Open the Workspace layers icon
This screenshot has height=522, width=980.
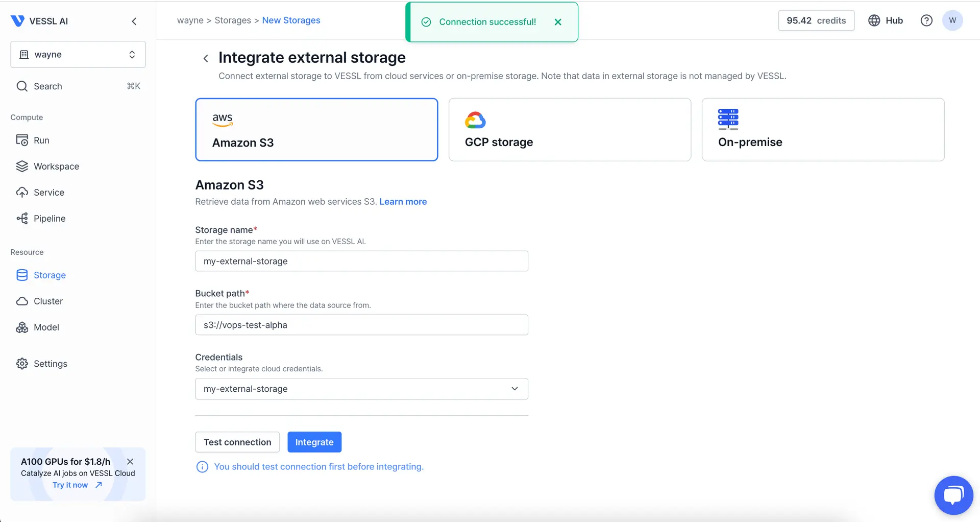(22, 167)
